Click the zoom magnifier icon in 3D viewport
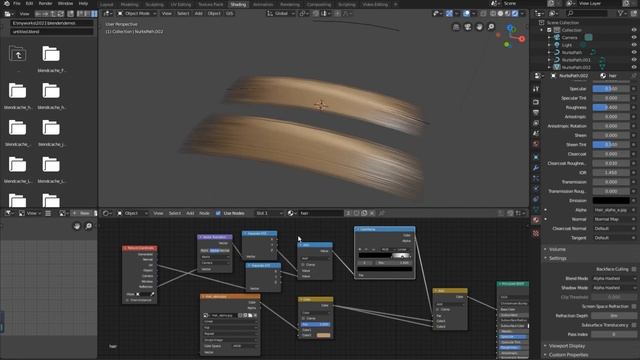Image resolution: width=640 pixels, height=360 pixels. (x=491, y=27)
